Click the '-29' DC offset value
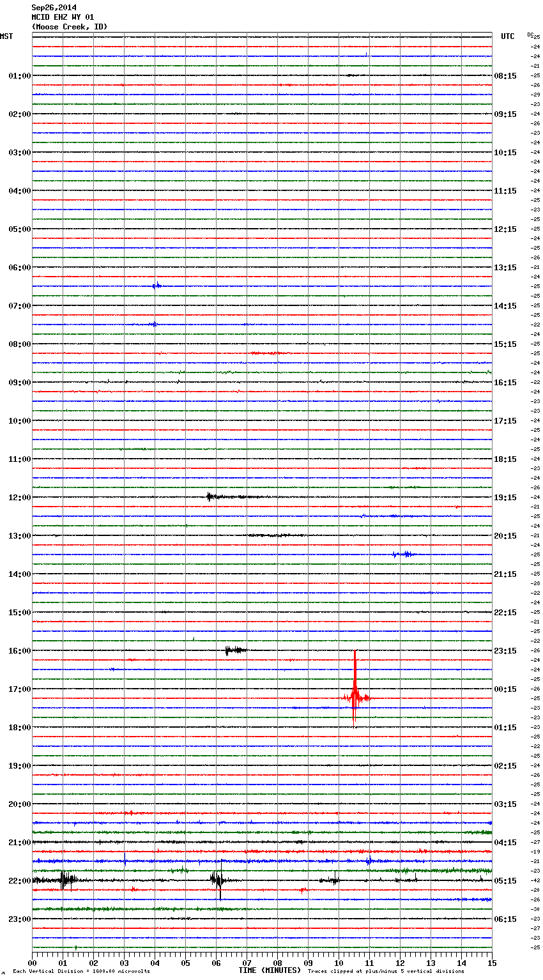This screenshot has width=543, height=980. click(535, 95)
